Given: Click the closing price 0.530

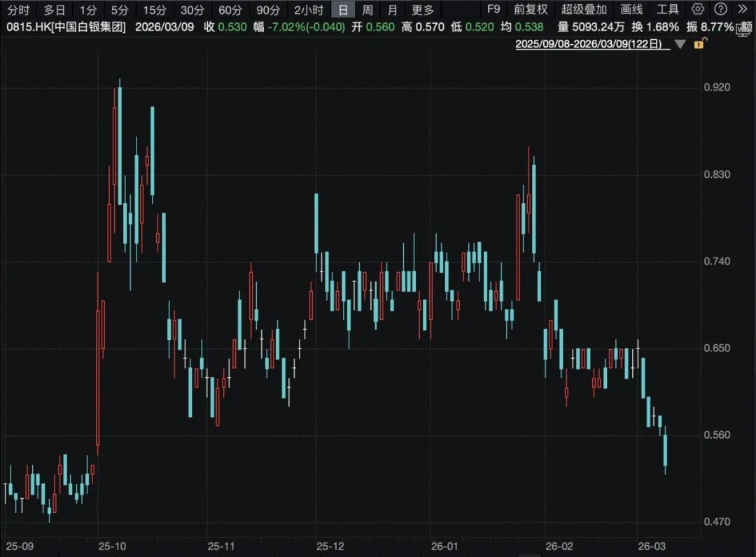Looking at the screenshot, I should (x=232, y=27).
